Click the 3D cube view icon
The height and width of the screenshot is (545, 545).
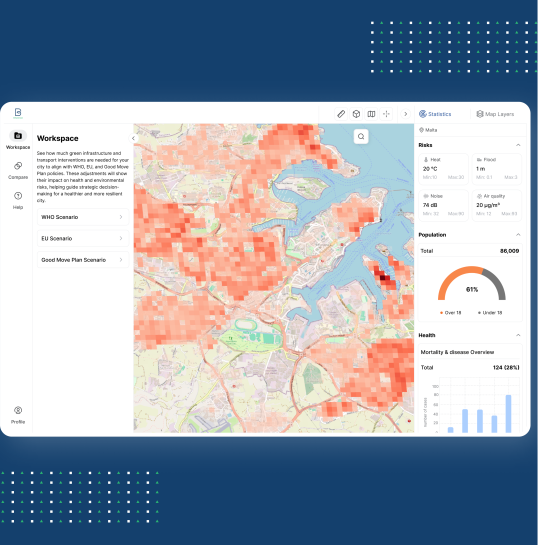(x=356, y=114)
